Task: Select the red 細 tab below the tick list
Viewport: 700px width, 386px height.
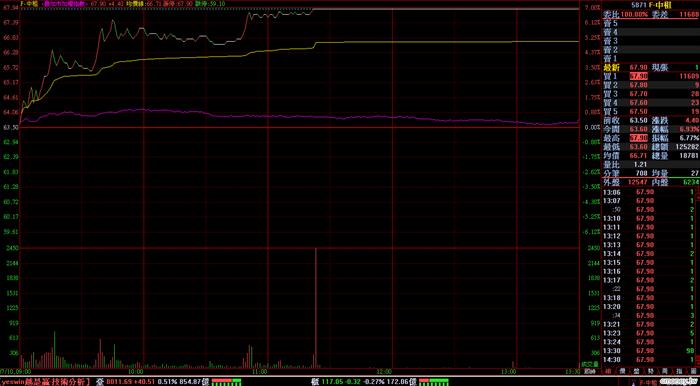Action: click(608, 371)
